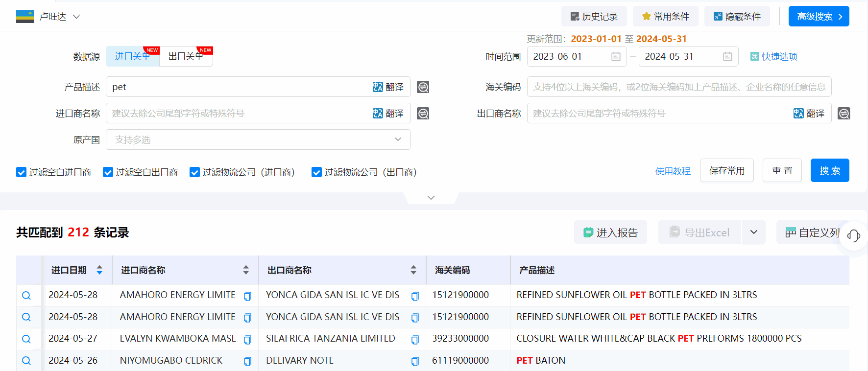Click the round query icon beside exporter name
Screen dimensions: 868x371
844,114
